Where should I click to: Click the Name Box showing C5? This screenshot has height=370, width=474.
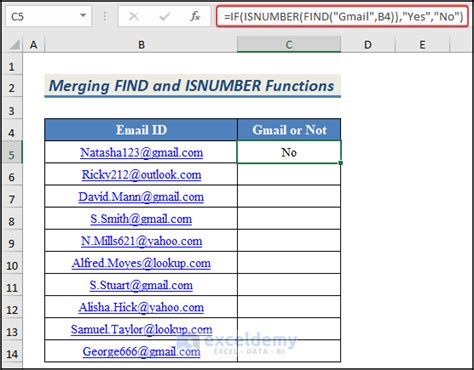point(48,16)
